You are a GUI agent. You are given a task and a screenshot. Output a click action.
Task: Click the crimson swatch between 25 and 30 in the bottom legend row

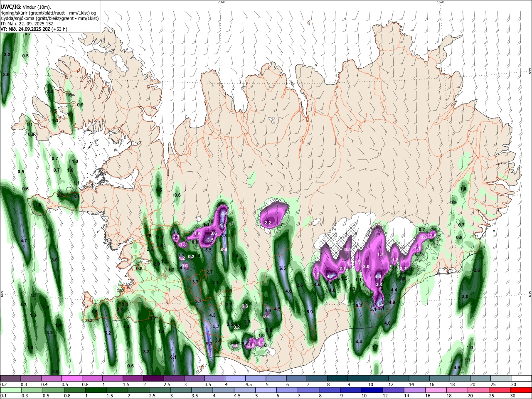coord(500,390)
